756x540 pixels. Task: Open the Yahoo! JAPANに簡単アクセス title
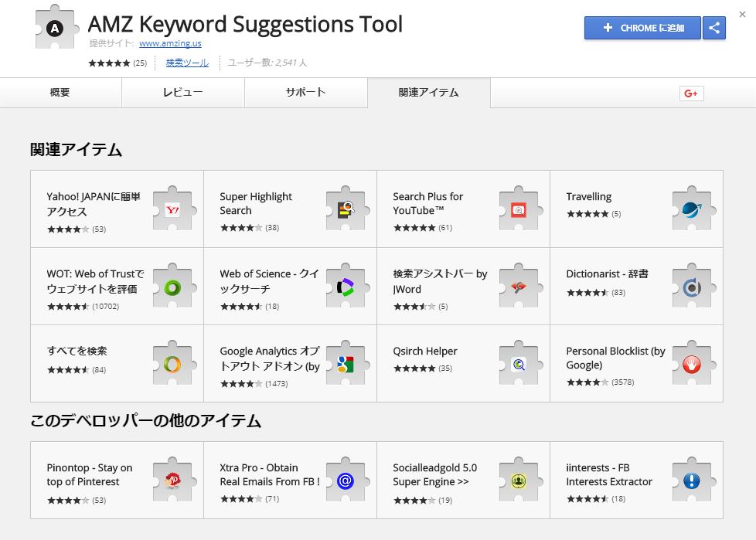[x=94, y=204]
